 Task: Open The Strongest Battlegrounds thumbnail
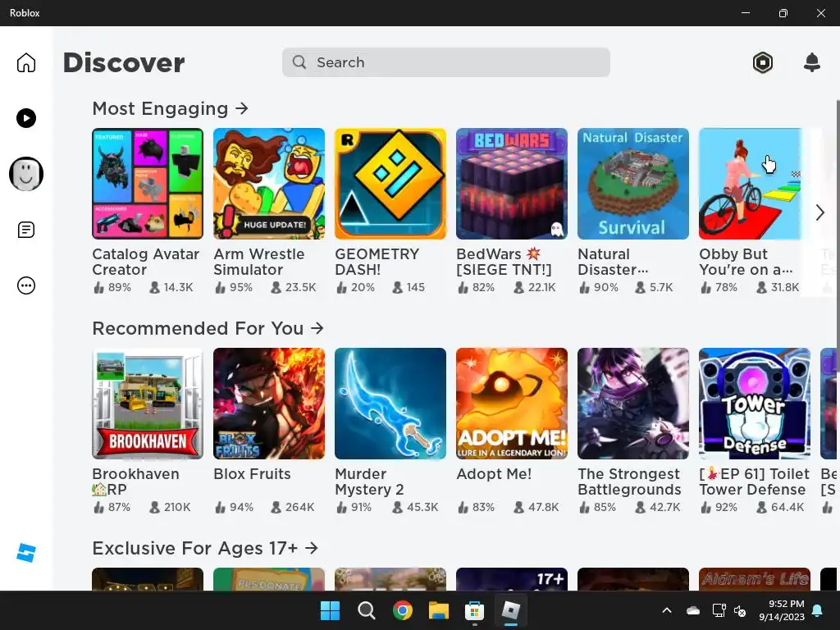633,404
